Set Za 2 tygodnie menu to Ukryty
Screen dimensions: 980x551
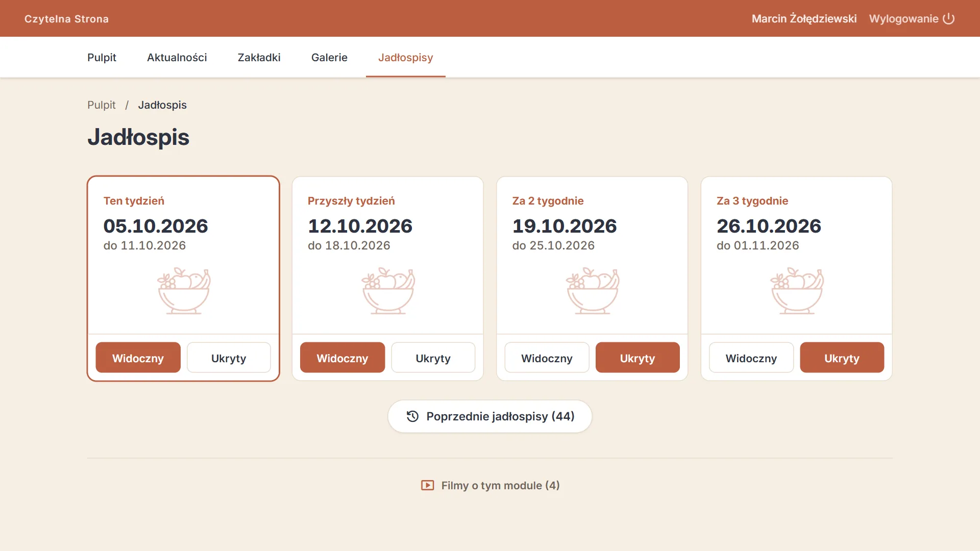pos(638,358)
